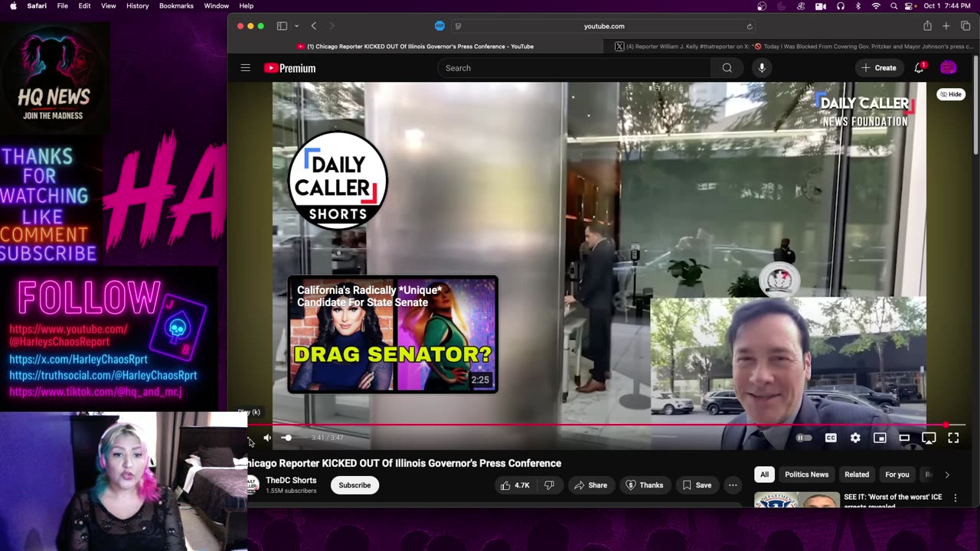Enter fullscreen video mode
Screen dimensions: 980x551
pyautogui.click(x=953, y=438)
